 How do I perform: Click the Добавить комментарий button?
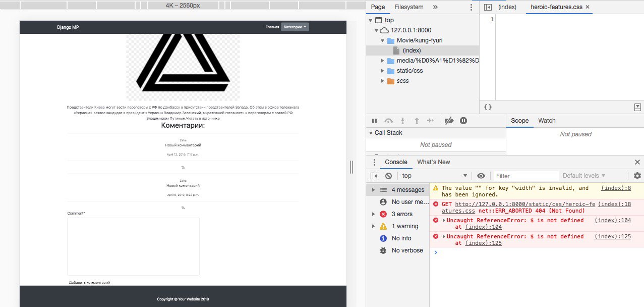click(89, 282)
